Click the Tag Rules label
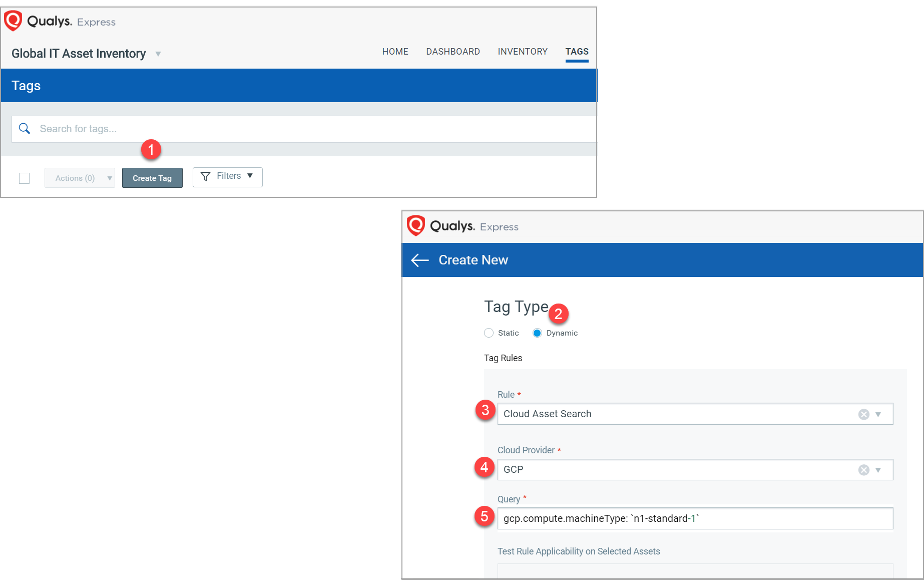 503,358
